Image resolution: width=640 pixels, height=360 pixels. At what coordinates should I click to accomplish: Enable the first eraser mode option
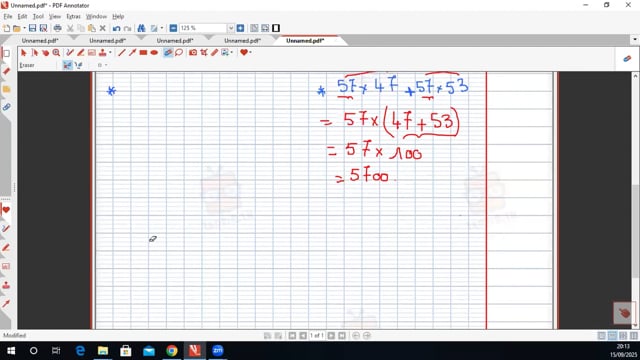(67, 65)
